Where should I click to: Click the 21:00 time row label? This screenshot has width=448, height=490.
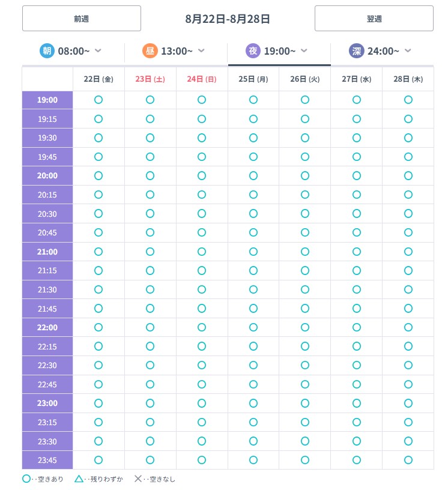pyautogui.click(x=47, y=252)
